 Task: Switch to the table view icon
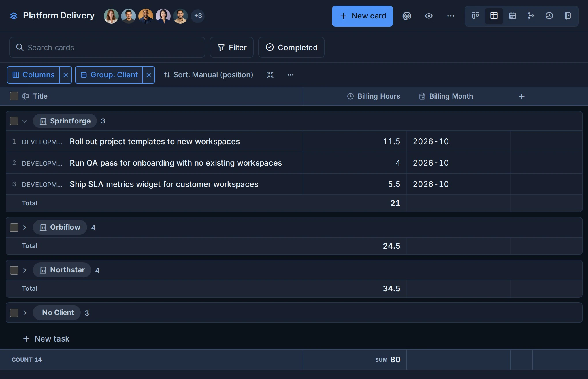tap(494, 16)
